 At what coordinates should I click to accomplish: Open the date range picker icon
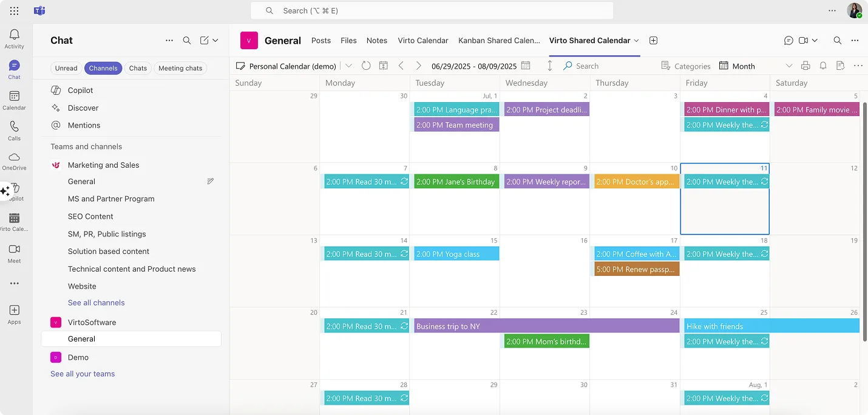tap(526, 66)
